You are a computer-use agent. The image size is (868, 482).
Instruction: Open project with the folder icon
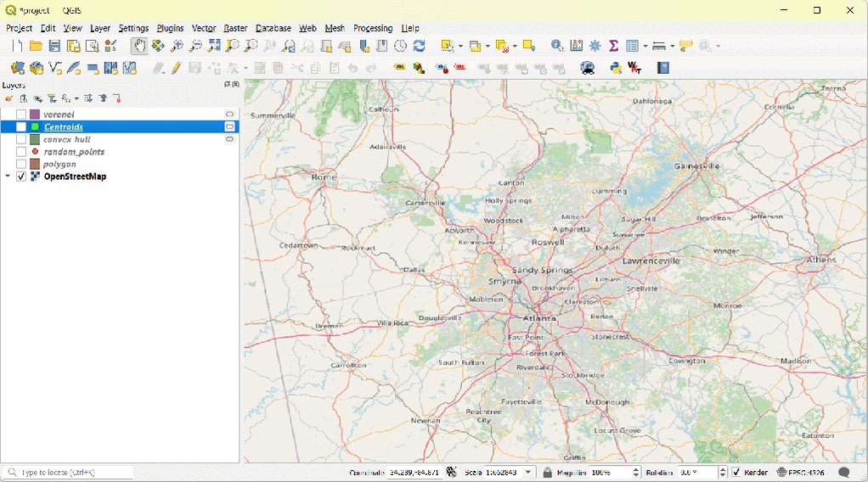pos(36,46)
